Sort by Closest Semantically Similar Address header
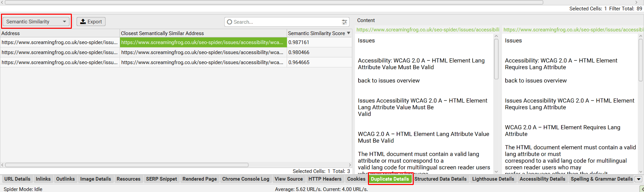The image size is (644, 192). coord(203,33)
